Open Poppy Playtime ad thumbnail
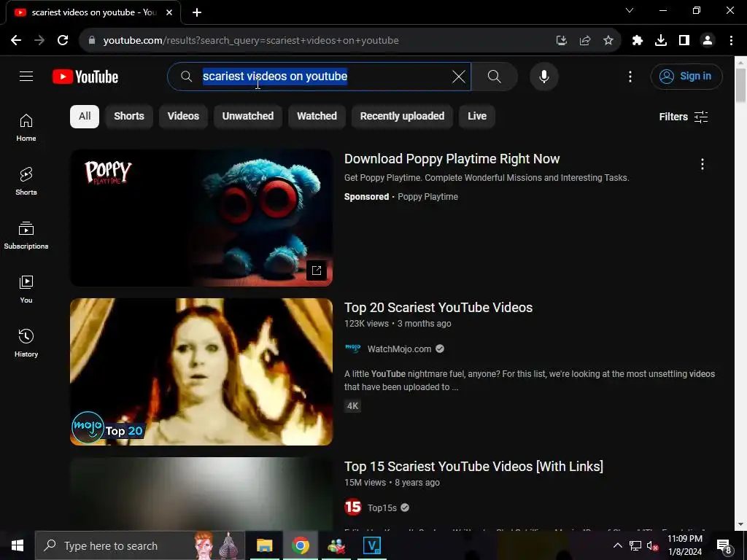This screenshot has height=560, width=747. pyautogui.click(x=201, y=218)
